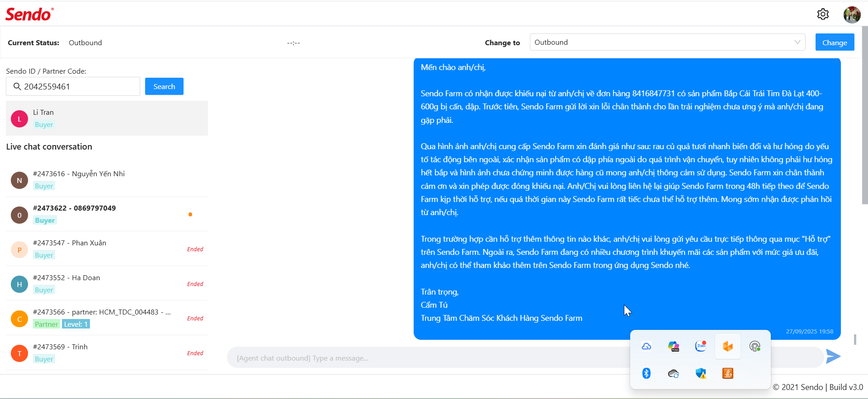Open the user profile avatar menu
The image size is (868, 399).
(852, 14)
